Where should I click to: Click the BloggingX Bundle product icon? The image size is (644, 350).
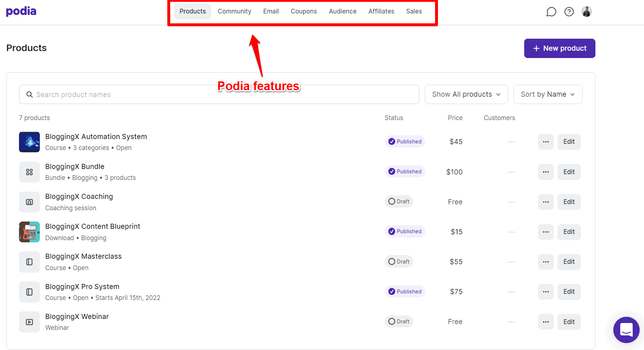[x=29, y=172]
